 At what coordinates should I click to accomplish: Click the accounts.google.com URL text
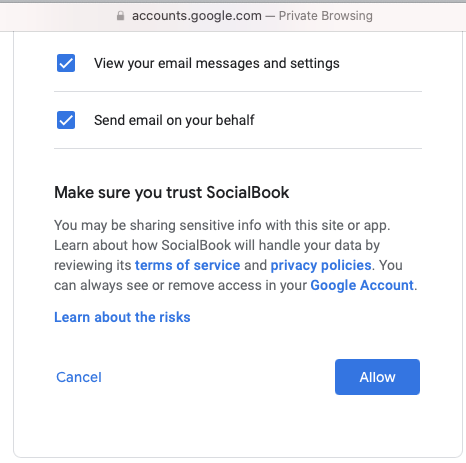click(x=197, y=16)
